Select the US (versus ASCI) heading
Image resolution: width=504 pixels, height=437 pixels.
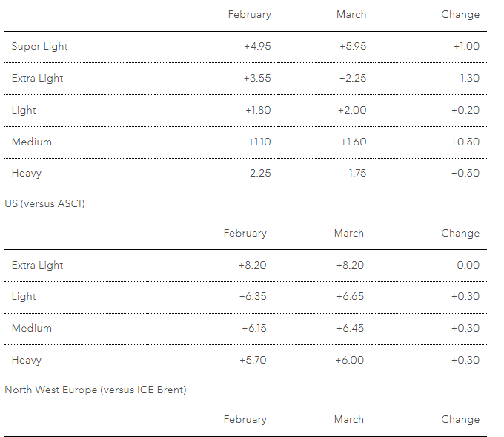[44, 203]
